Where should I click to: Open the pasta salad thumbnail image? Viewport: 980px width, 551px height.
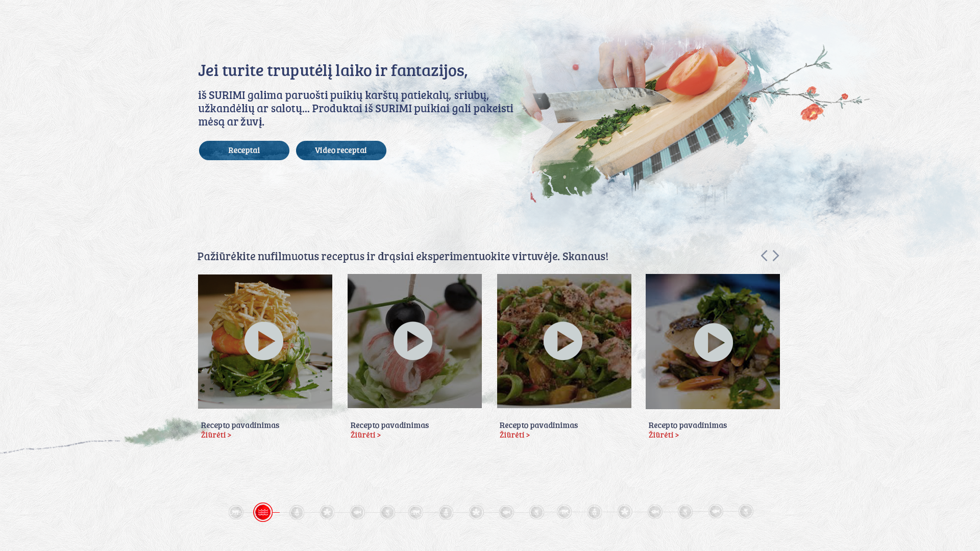[x=564, y=341]
